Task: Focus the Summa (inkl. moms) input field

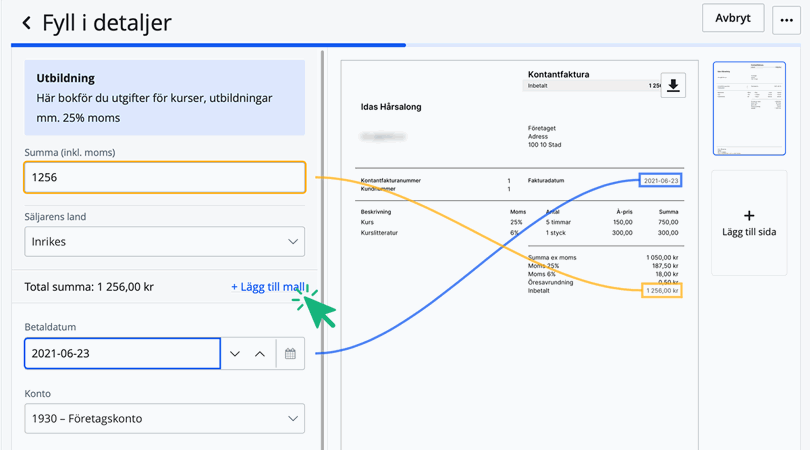Action: [165, 177]
